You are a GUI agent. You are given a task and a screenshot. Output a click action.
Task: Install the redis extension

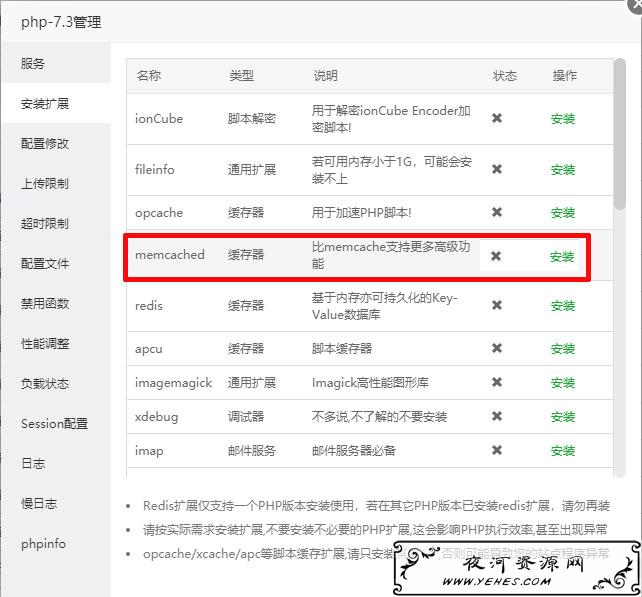(x=563, y=305)
